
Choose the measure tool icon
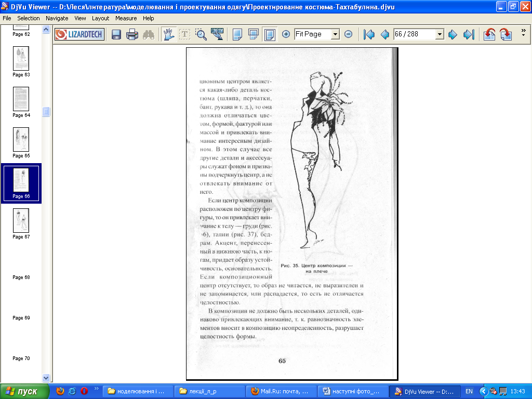click(217, 34)
